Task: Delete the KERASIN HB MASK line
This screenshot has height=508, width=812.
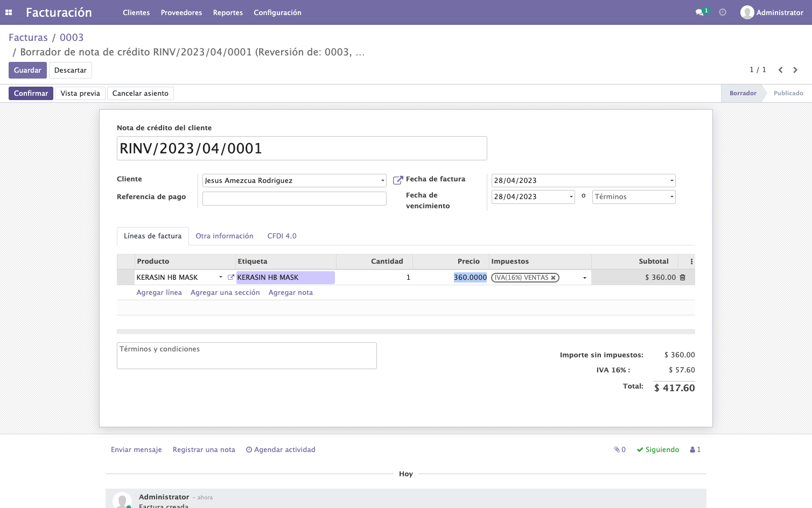Action: tap(683, 278)
